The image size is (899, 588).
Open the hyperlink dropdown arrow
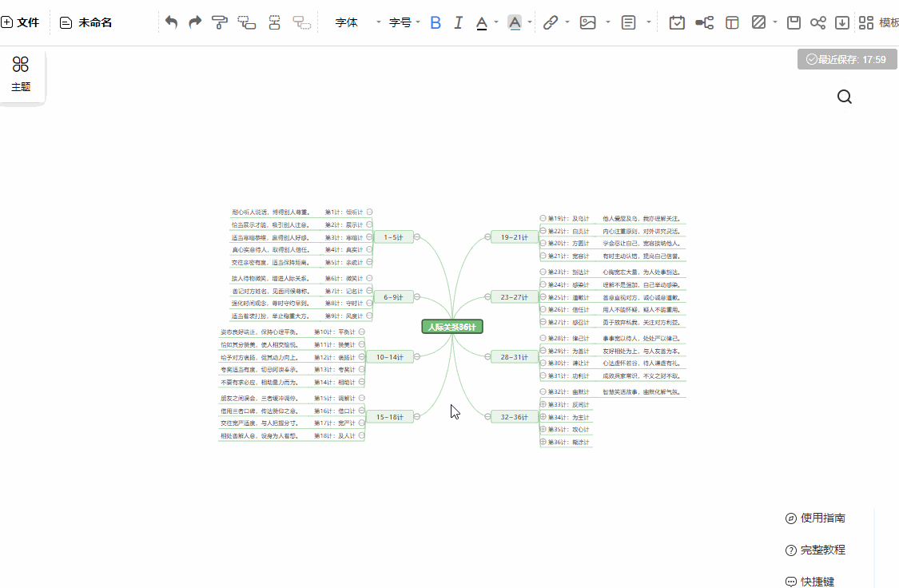(567, 22)
